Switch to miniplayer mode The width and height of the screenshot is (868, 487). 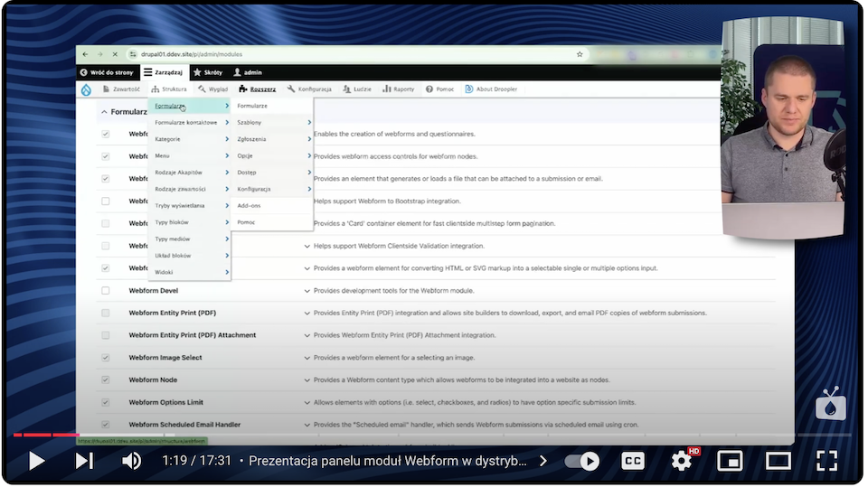(x=730, y=461)
